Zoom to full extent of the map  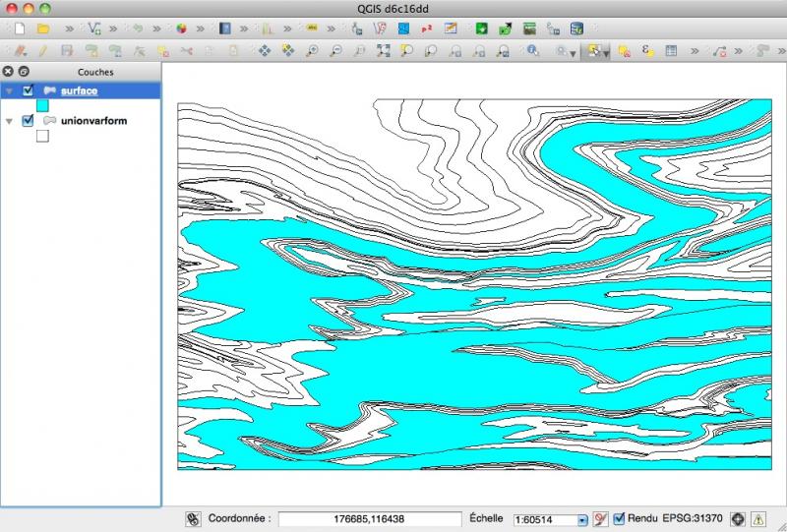point(384,50)
